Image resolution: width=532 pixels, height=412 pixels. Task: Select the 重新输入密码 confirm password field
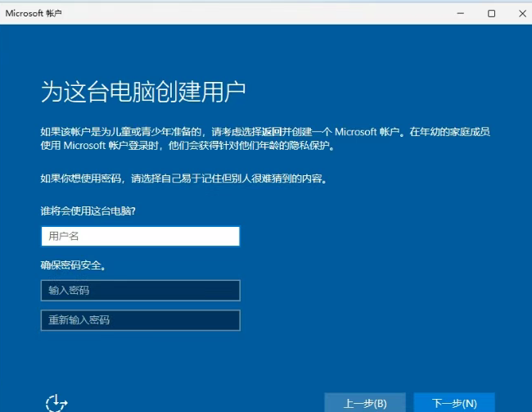pyautogui.click(x=140, y=320)
